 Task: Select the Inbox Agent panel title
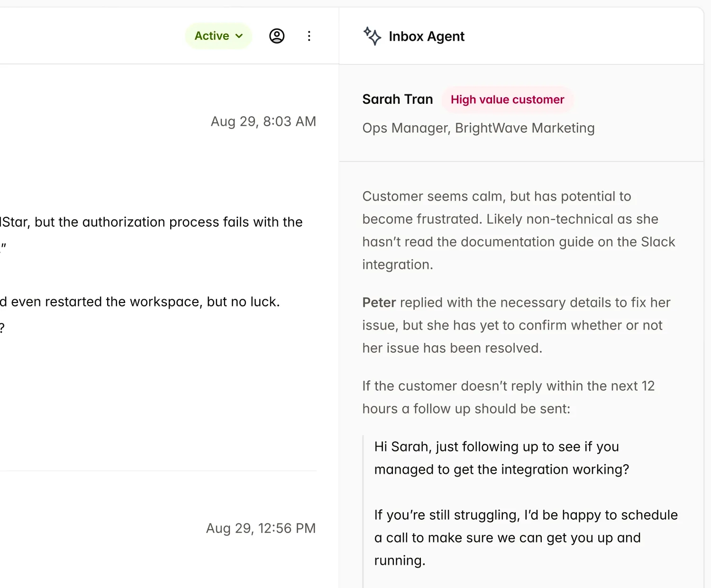coord(426,37)
